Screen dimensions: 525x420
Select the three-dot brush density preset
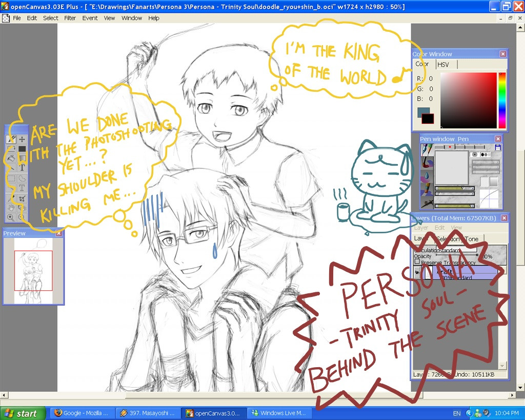coord(486,154)
